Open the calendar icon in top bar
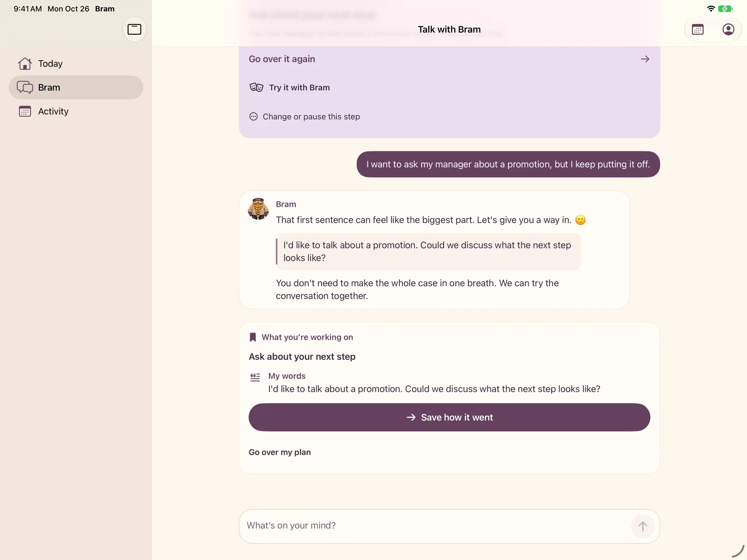The width and height of the screenshot is (747, 560). click(x=698, y=29)
